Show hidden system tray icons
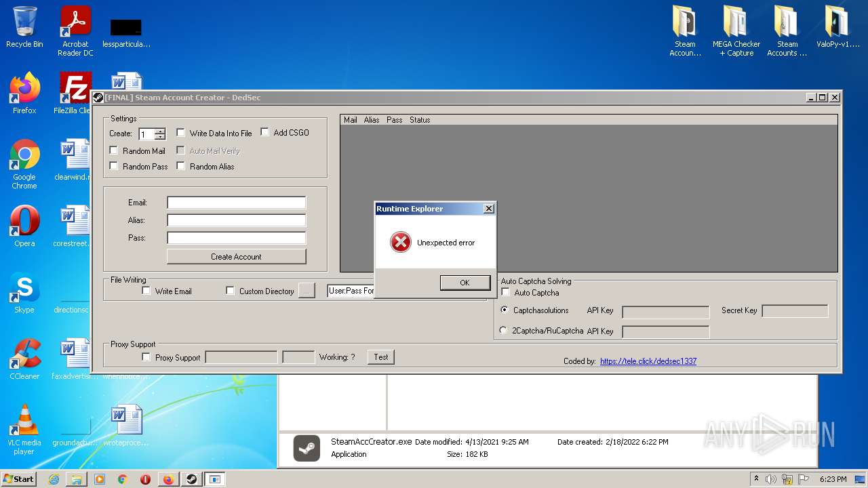This screenshot has height=488, width=868. pyautogui.click(x=757, y=479)
